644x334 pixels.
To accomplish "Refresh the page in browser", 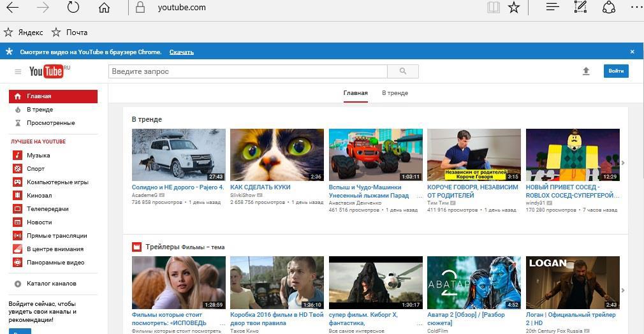I will tap(73, 8).
